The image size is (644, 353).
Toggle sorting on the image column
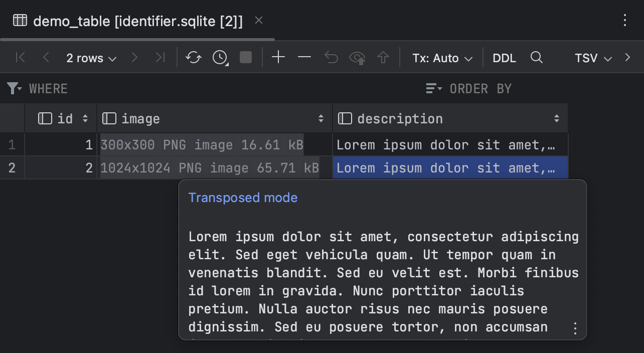coord(320,118)
